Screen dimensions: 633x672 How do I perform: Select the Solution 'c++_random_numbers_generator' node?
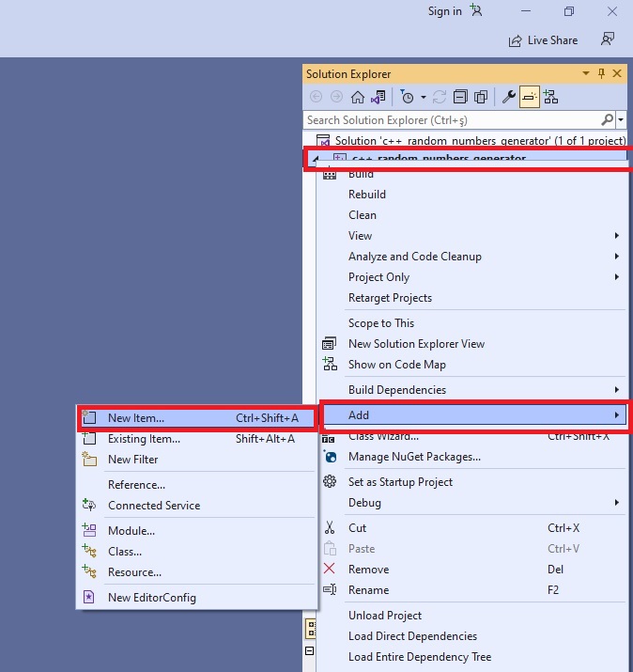(x=471, y=141)
